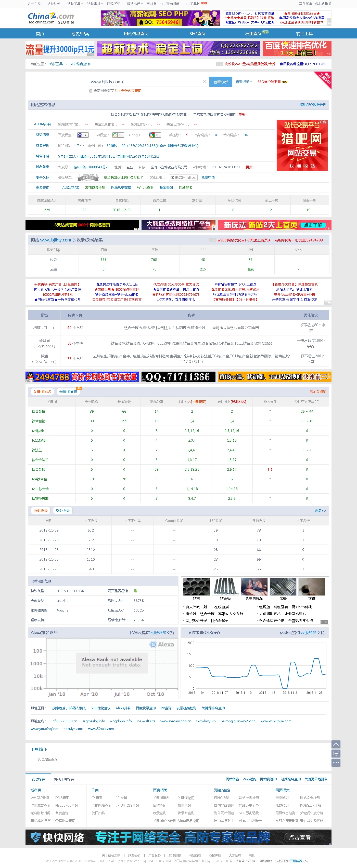Expand the 站长工具 top menu dropdown
357x868 pixels.
pos(75,4)
